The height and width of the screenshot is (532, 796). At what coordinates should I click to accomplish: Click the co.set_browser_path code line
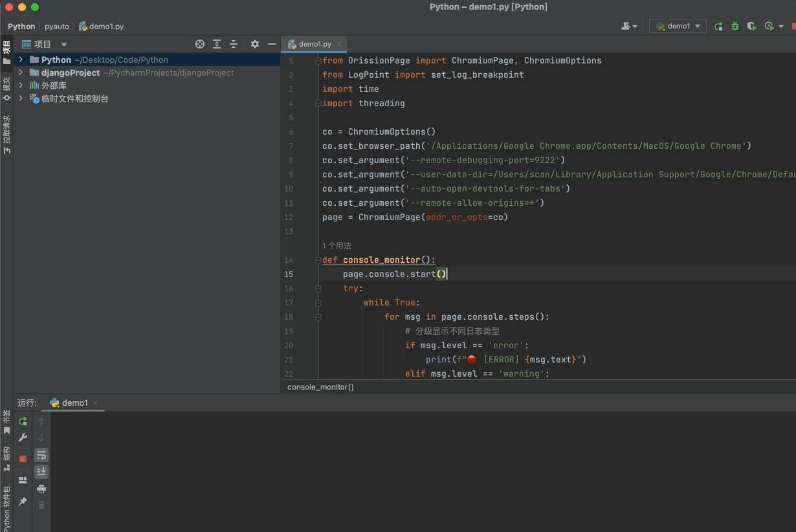(x=537, y=146)
